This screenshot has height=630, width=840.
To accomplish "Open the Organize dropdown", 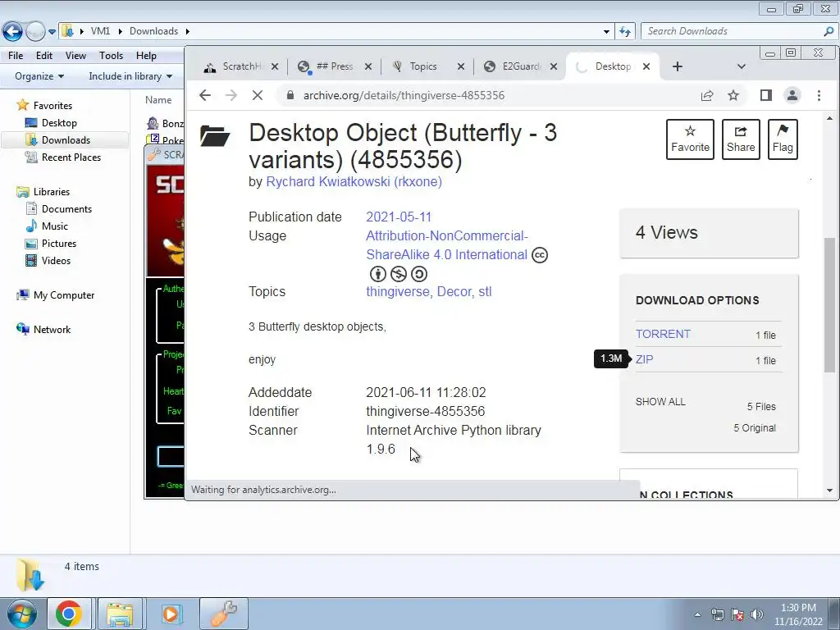I will [x=39, y=76].
